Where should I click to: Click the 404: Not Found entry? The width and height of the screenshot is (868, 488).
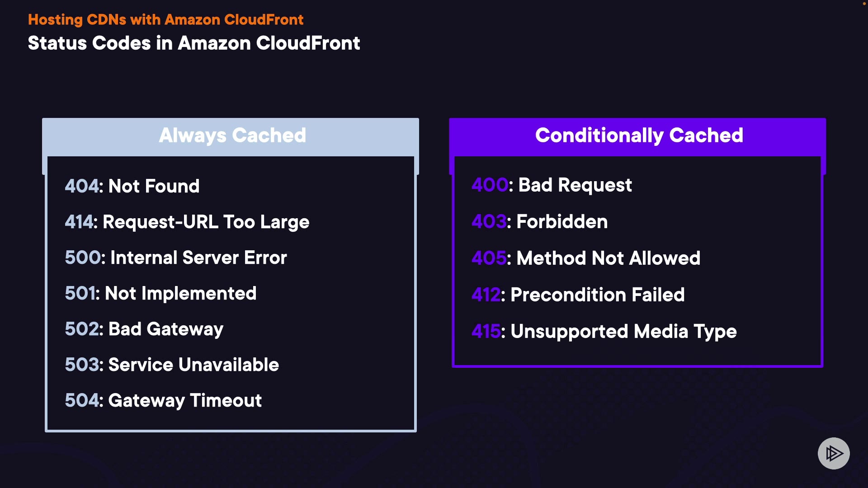tap(132, 186)
